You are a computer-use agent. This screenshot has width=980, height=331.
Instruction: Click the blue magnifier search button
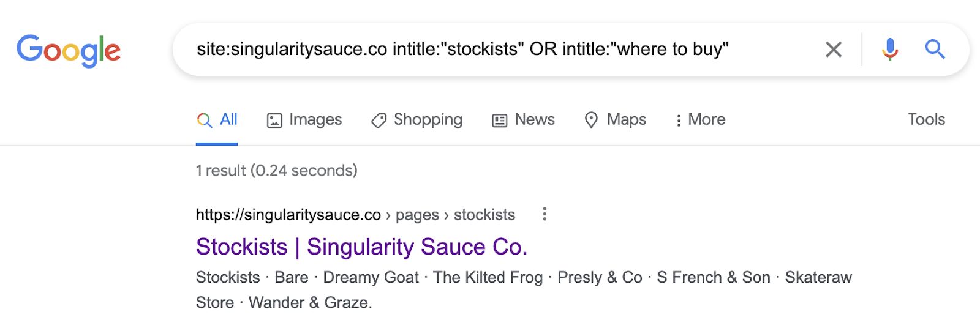pos(935,49)
